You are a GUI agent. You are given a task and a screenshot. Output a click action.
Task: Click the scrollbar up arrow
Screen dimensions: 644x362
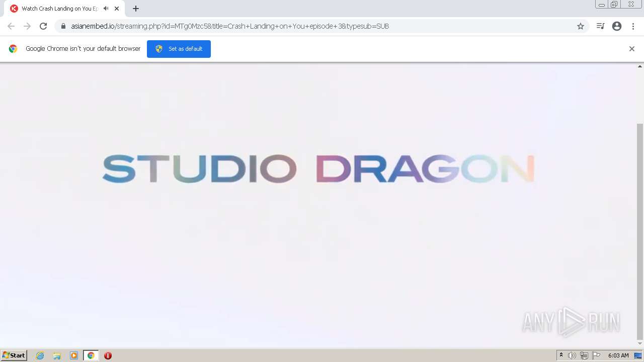640,66
